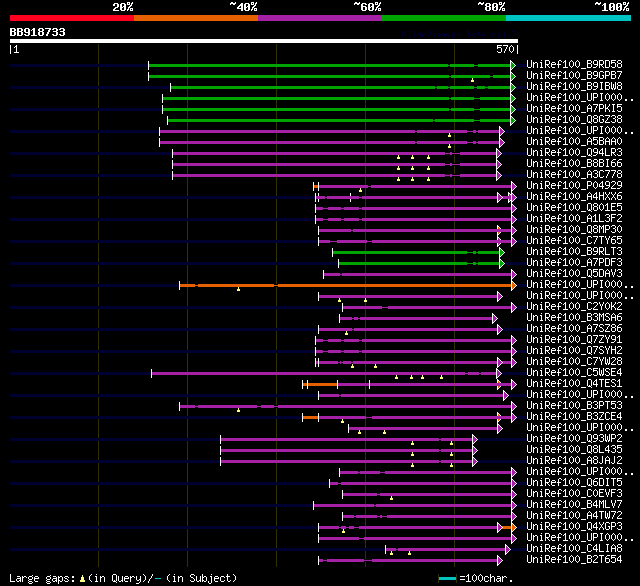
Task: Click the cyan ~100% identity legend segment
Action: coord(569,18)
